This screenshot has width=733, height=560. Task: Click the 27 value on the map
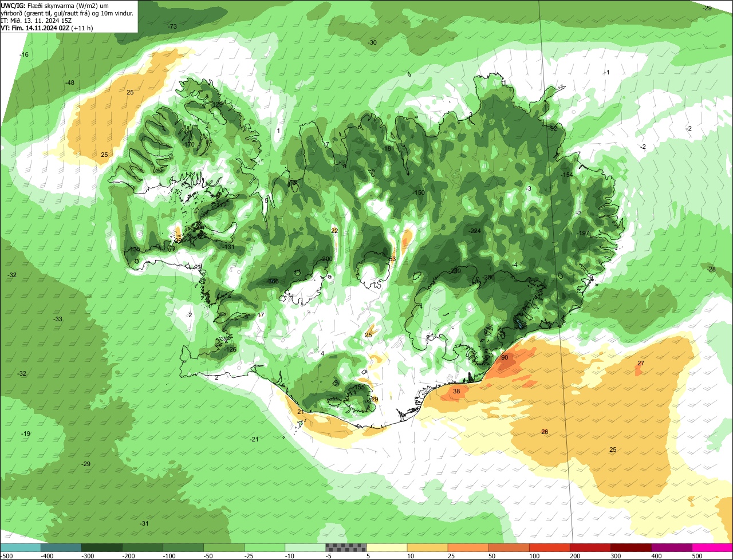coord(641,364)
